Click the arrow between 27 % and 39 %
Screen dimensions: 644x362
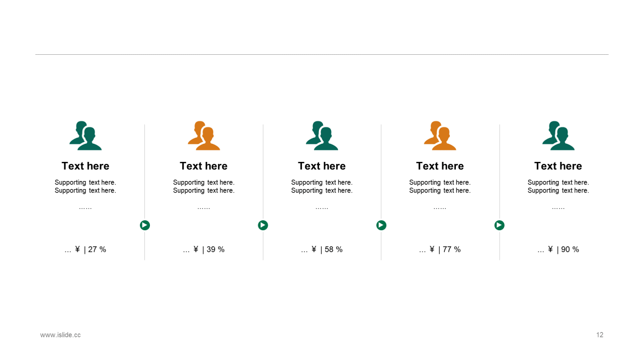pyautogui.click(x=145, y=225)
